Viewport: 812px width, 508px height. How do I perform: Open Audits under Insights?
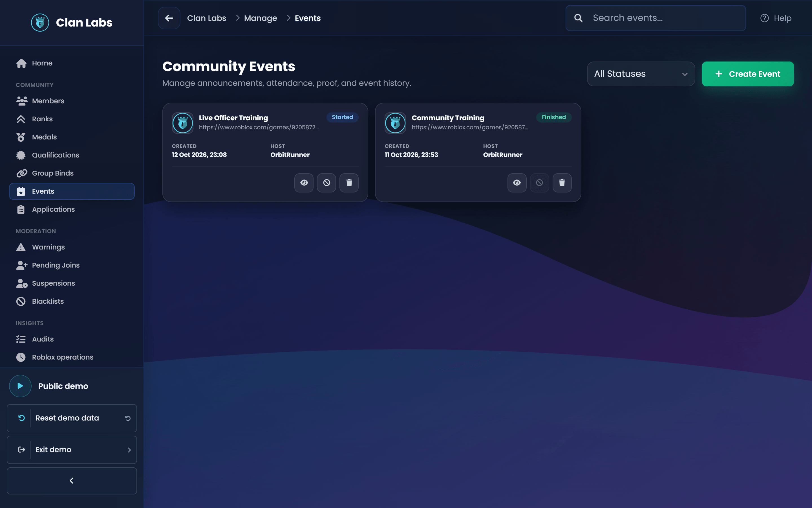click(x=72, y=339)
